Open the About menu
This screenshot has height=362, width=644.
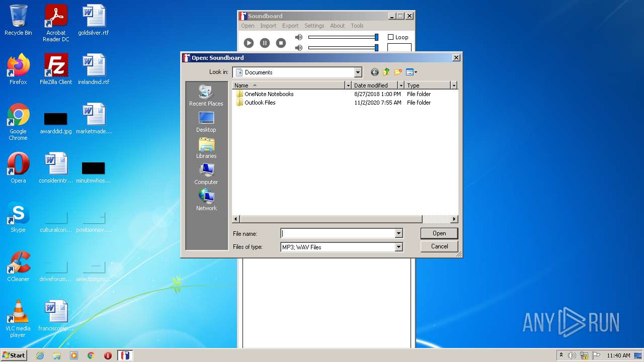338,26
